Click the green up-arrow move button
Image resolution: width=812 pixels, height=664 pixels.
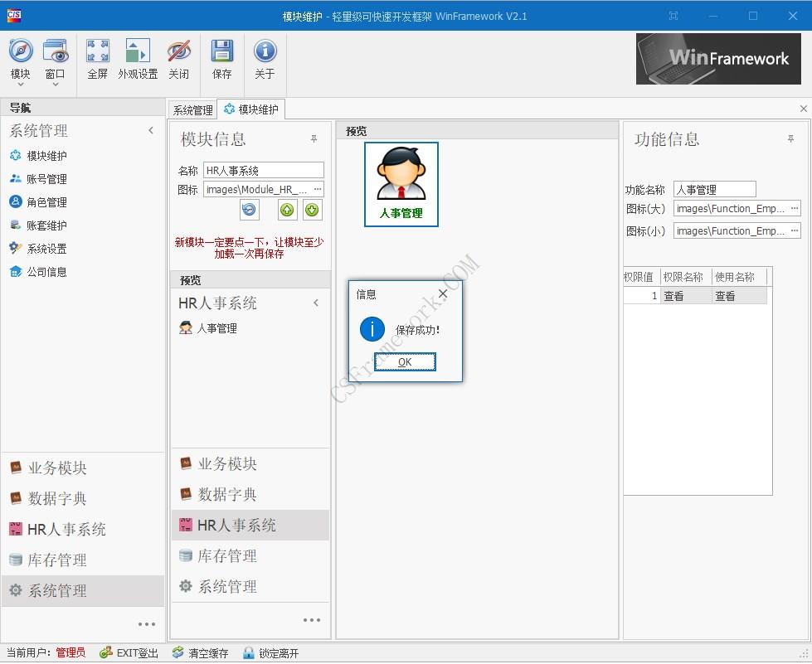[x=287, y=210]
